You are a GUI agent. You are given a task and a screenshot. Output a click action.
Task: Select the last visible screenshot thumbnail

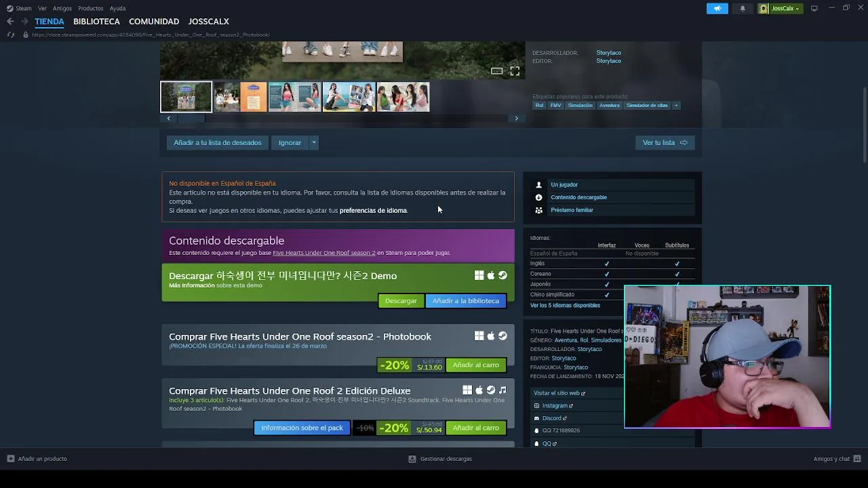403,97
